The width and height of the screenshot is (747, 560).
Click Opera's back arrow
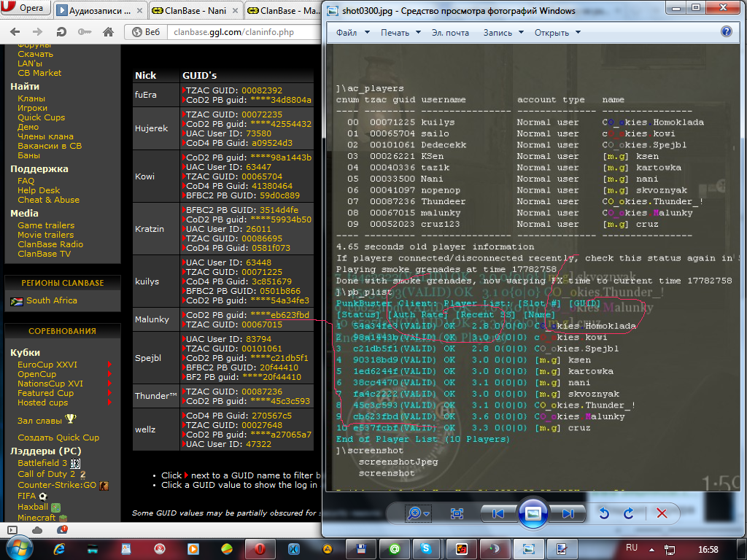click(15, 32)
